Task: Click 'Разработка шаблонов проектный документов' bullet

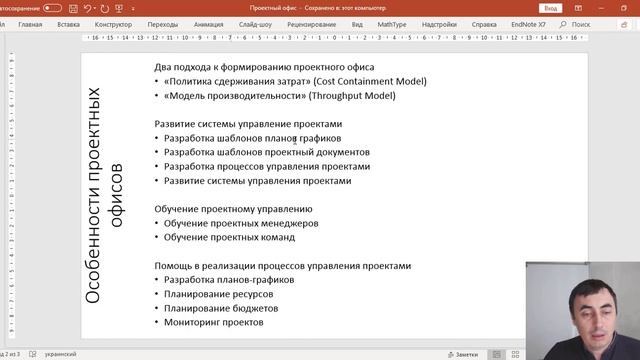Action: (x=267, y=152)
